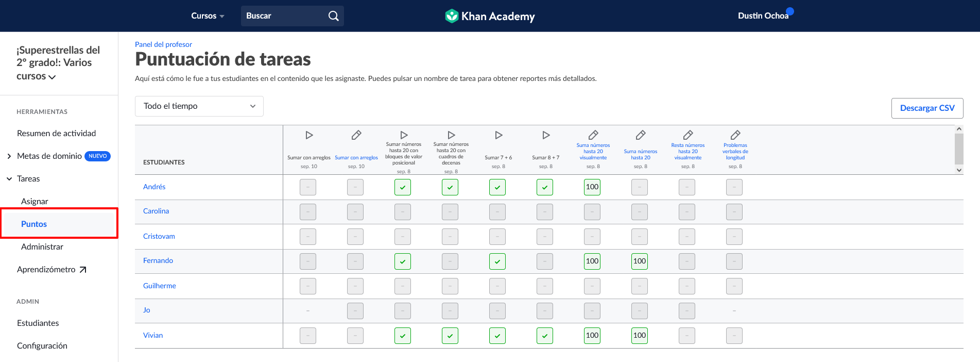Open student Vivian's report
The image size is (980, 362).
(x=153, y=335)
